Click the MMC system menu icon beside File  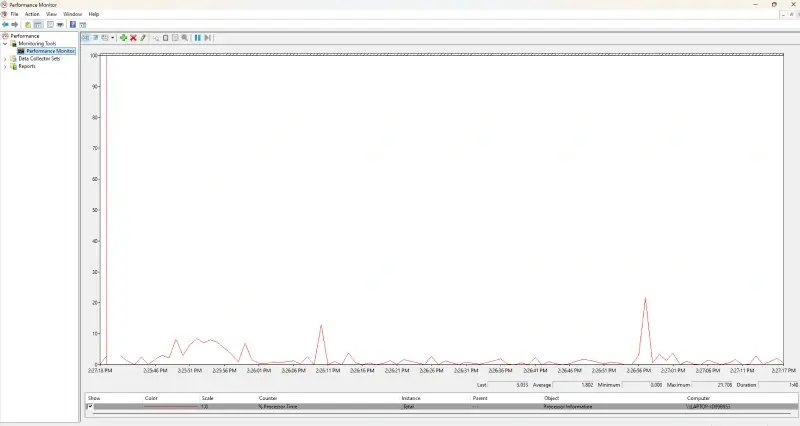(4, 14)
